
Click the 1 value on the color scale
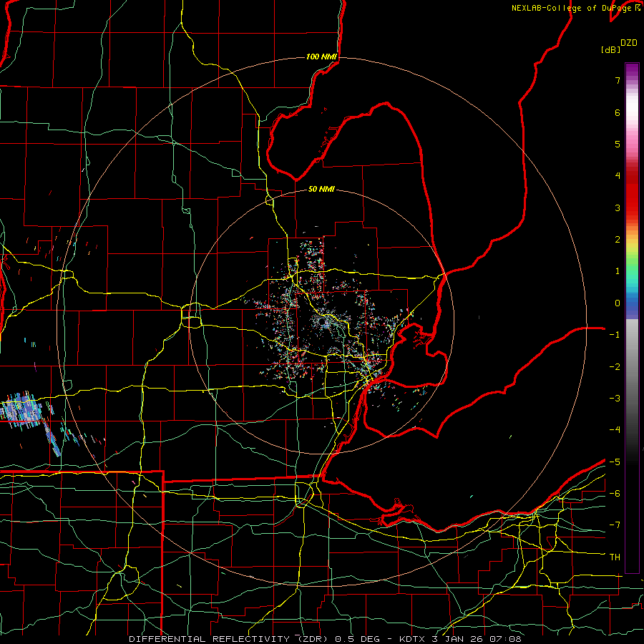pos(618,271)
